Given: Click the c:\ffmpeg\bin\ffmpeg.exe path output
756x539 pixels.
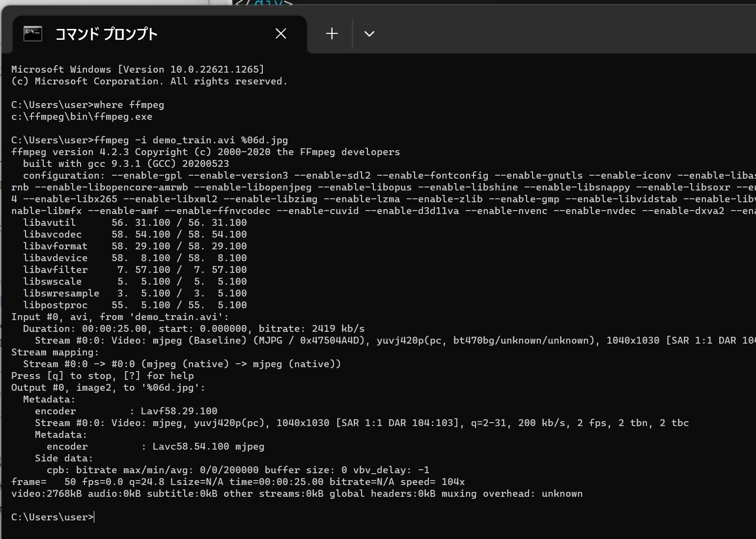Looking at the screenshot, I should (82, 117).
